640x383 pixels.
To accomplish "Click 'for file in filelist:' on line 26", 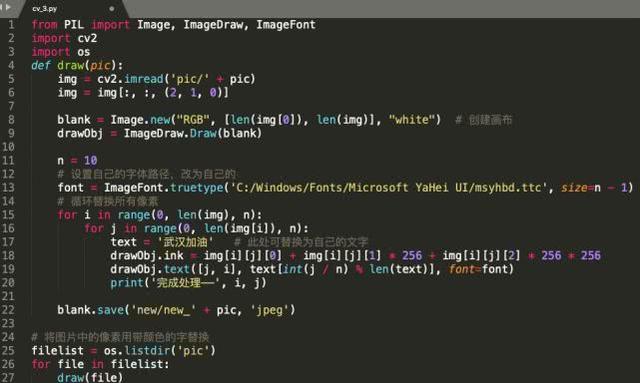I will pyautogui.click(x=100, y=364).
